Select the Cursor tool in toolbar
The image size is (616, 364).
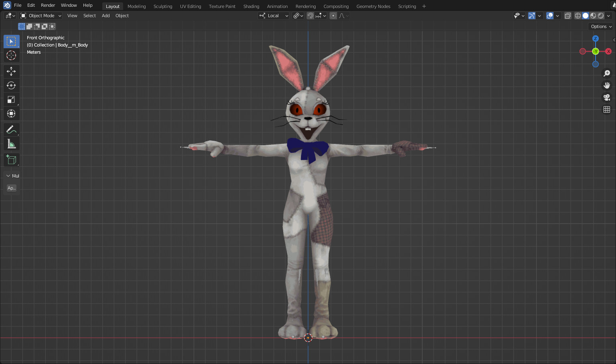coord(11,55)
